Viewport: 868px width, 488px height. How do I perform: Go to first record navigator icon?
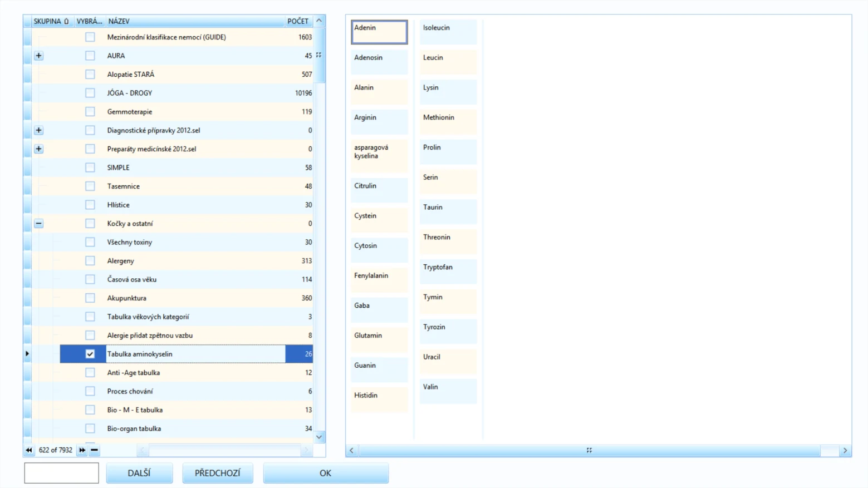point(29,450)
